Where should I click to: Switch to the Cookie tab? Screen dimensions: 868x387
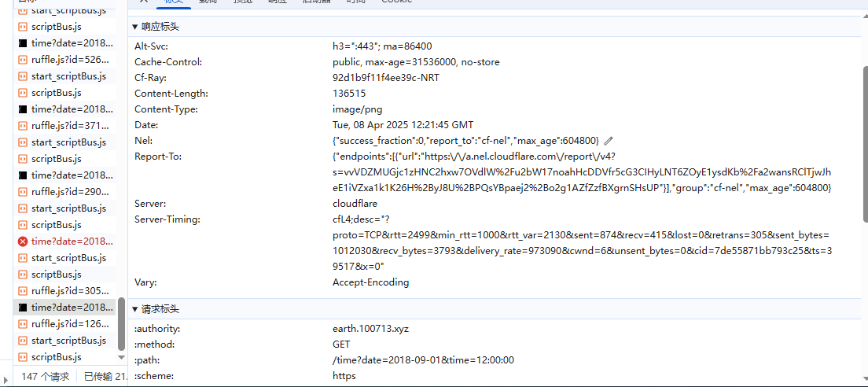(396, 2)
